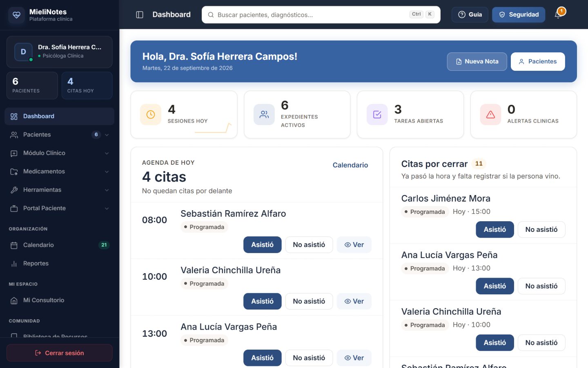588x368 pixels.
Task: Click the Portal Paciente briefcase icon
Action: pyautogui.click(x=14, y=209)
